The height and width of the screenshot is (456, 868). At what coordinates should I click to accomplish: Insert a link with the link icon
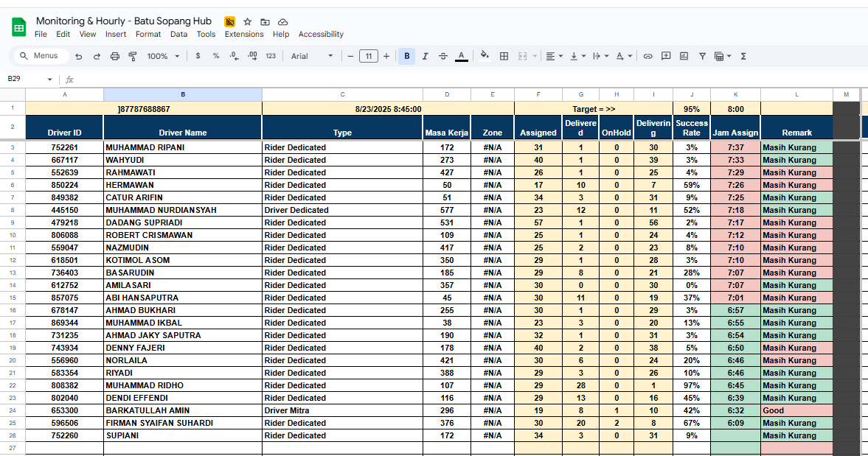(x=648, y=56)
